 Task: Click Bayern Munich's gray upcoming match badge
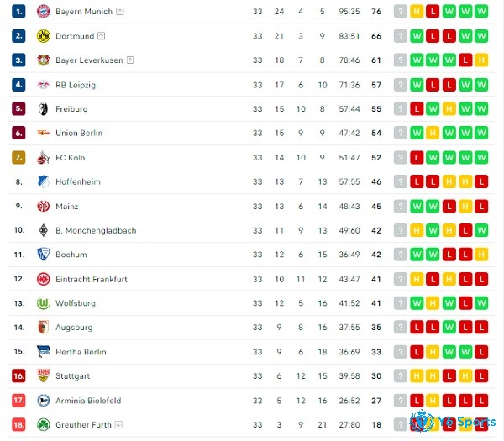(401, 12)
